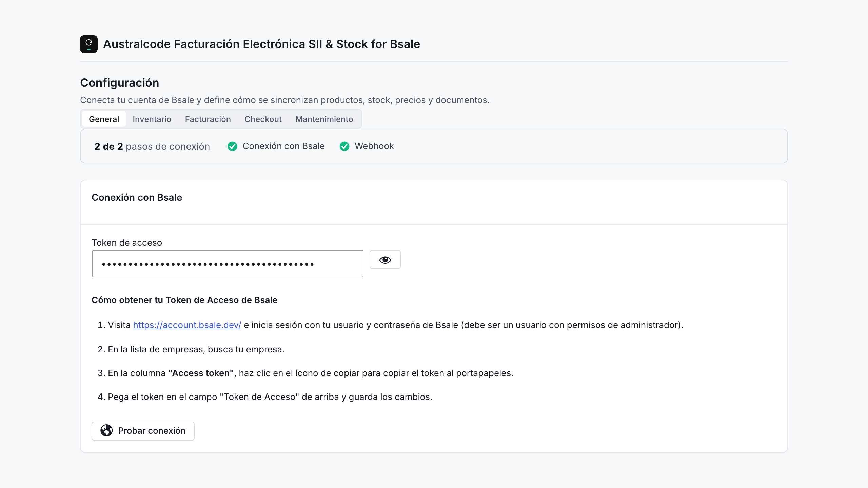Click the green check next to Conexión con Bsale

(232, 146)
